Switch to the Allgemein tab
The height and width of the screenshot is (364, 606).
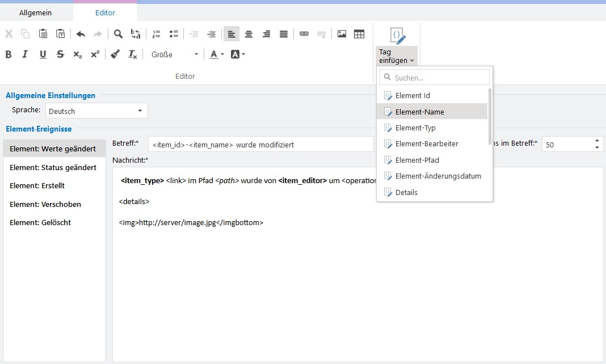[x=35, y=12]
